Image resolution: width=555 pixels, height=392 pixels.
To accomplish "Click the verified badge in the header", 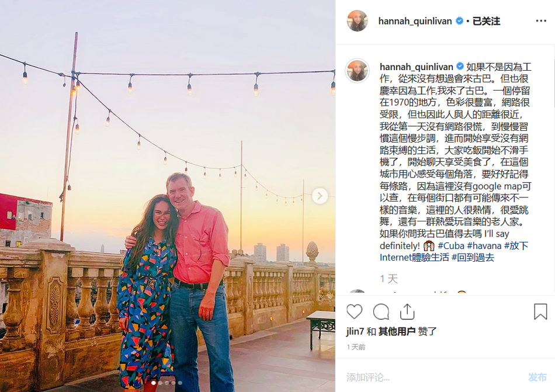I will [459, 21].
